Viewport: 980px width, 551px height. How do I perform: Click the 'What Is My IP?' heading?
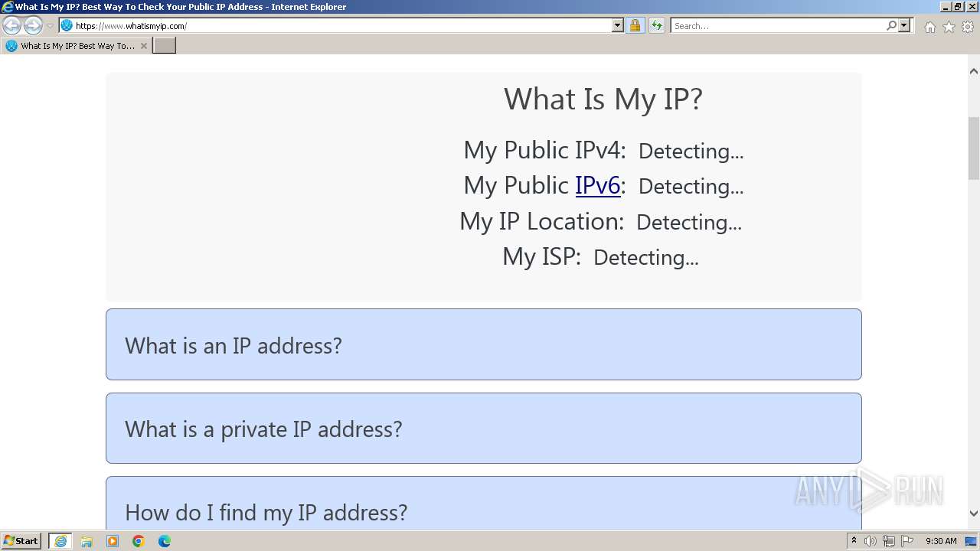click(x=603, y=99)
